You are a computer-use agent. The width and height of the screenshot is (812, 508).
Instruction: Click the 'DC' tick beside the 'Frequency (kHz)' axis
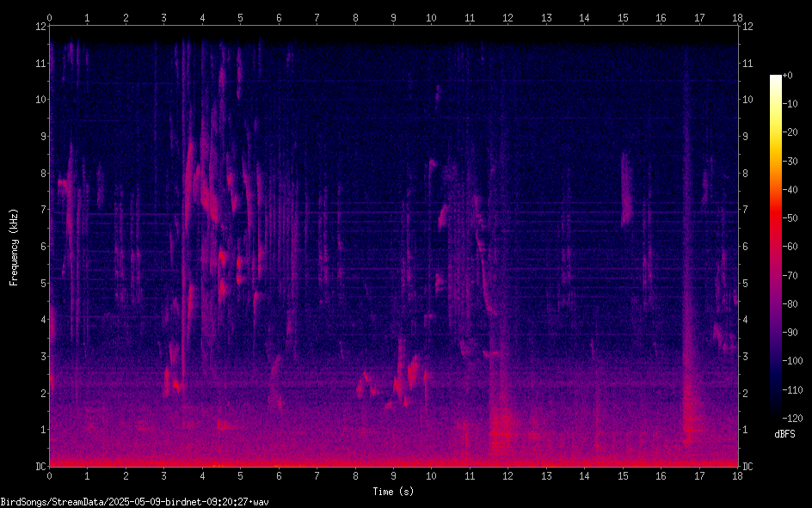(x=40, y=467)
